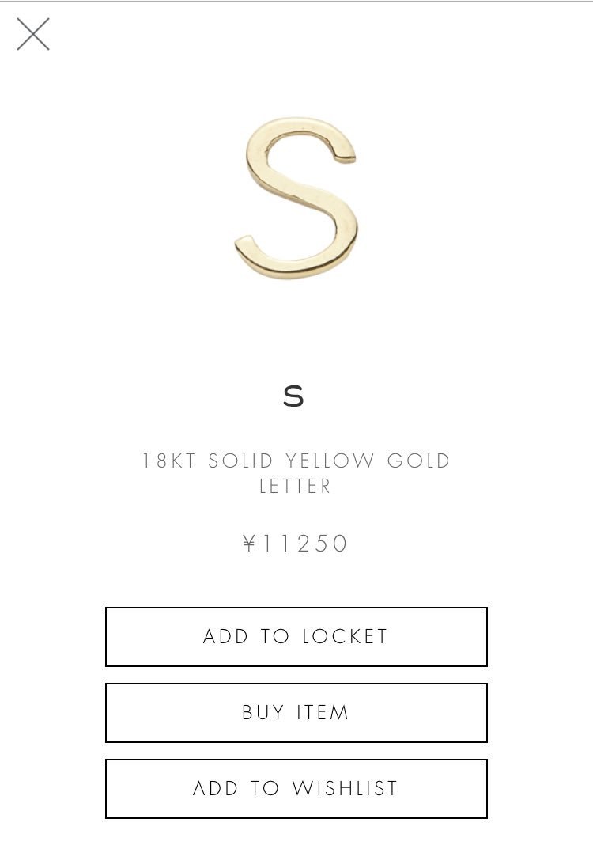
Task: Select ADD TO WISHLIST
Action: pos(296,789)
